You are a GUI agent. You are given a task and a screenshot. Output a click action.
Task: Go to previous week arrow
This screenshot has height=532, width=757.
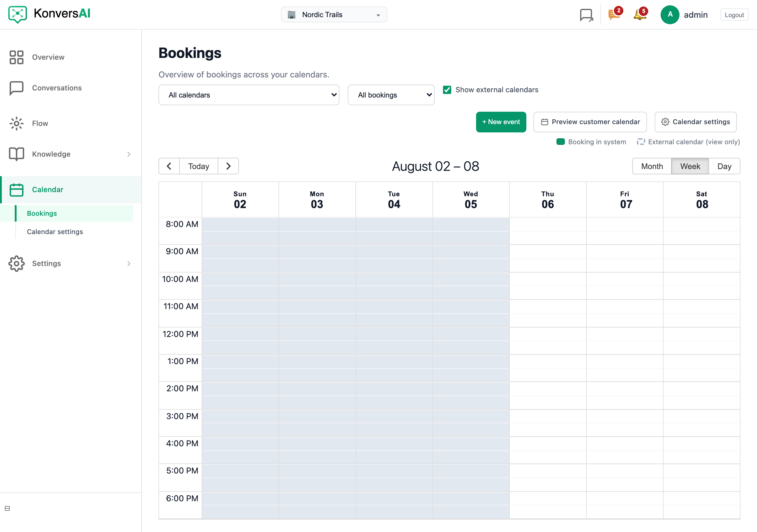169,166
